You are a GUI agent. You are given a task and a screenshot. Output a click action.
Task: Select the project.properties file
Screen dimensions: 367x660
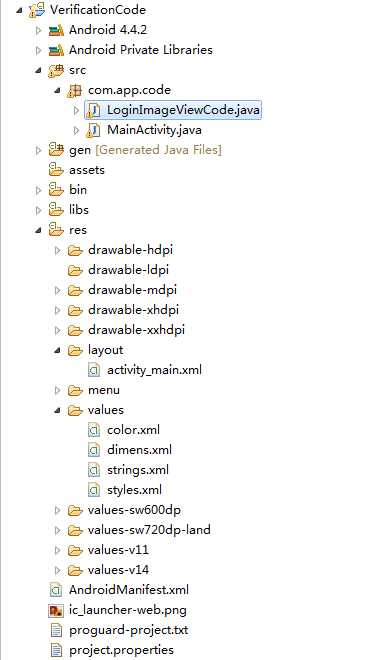[x=121, y=650]
